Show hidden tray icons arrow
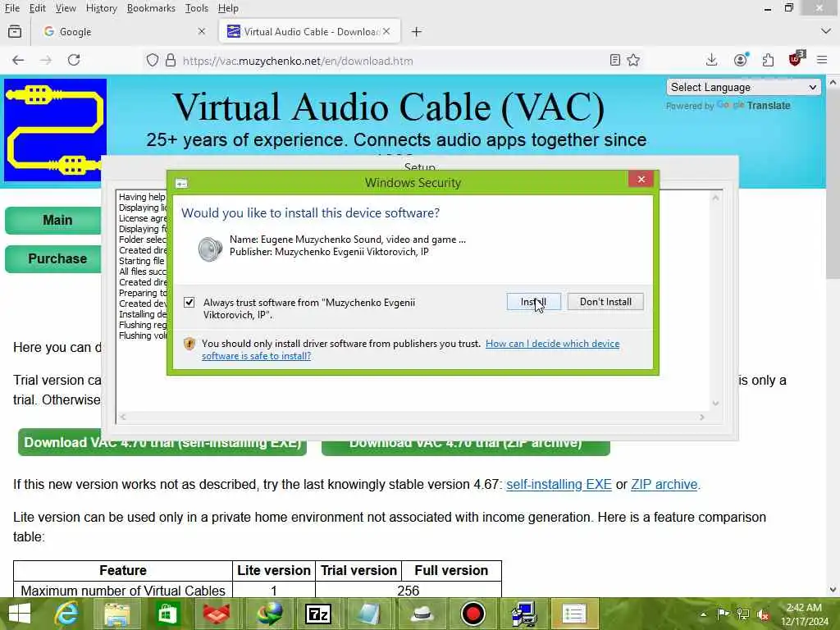This screenshot has height=630, width=840. [x=703, y=614]
